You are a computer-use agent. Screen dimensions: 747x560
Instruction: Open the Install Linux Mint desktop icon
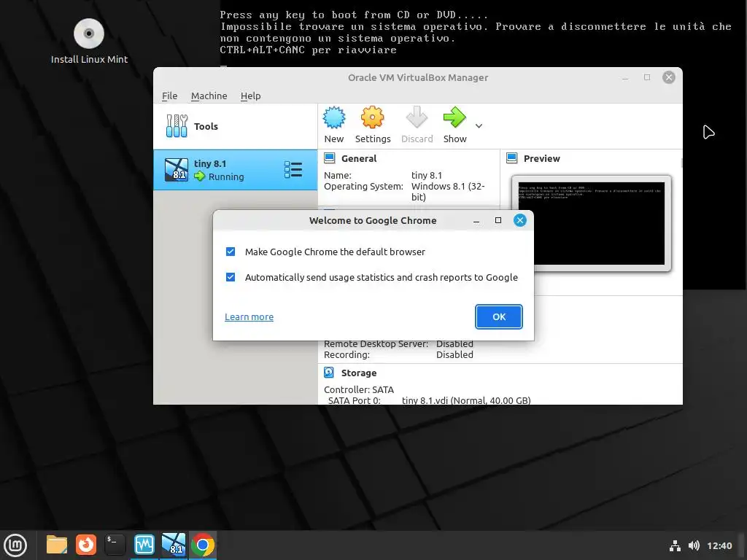89,42
